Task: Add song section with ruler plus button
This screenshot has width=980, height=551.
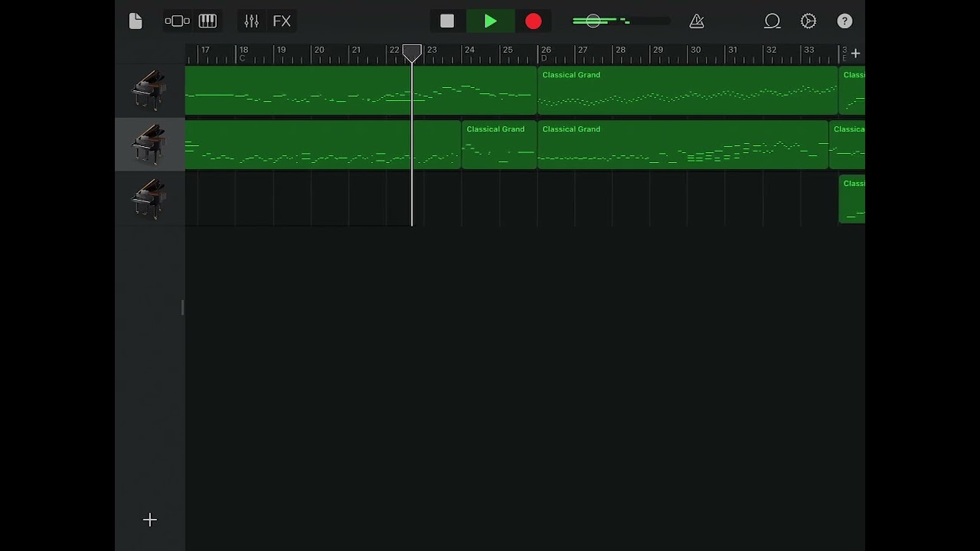Action: point(855,54)
